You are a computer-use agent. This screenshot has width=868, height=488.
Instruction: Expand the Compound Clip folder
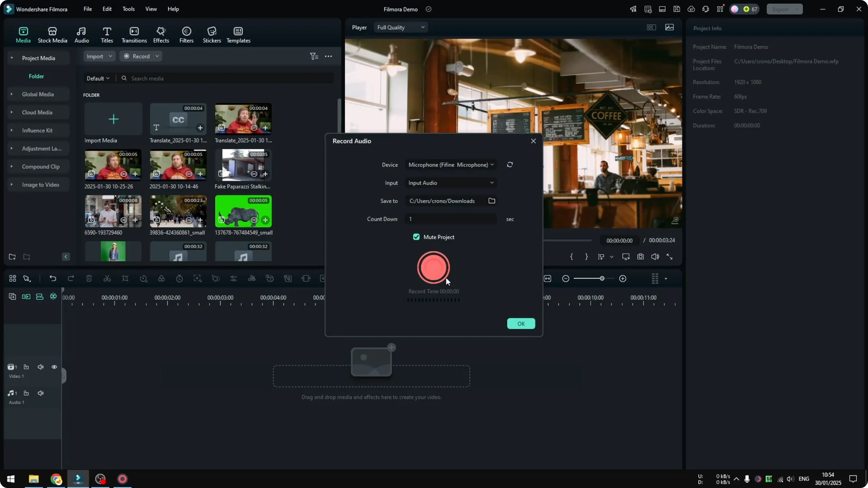coord(11,166)
